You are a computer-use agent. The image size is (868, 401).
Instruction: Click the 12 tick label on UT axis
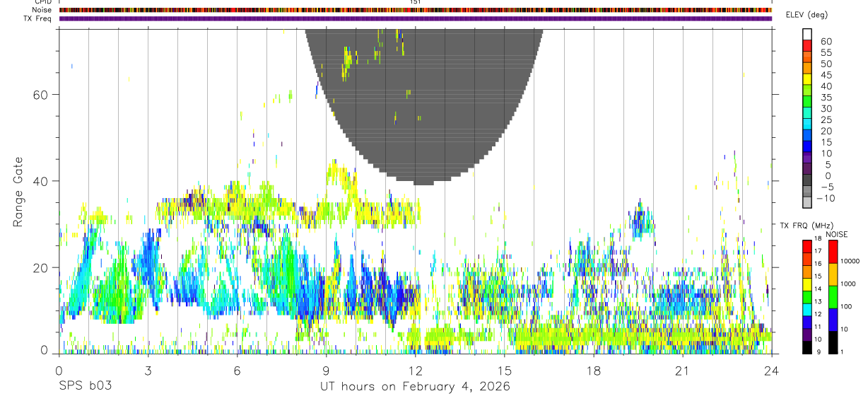coord(416,370)
